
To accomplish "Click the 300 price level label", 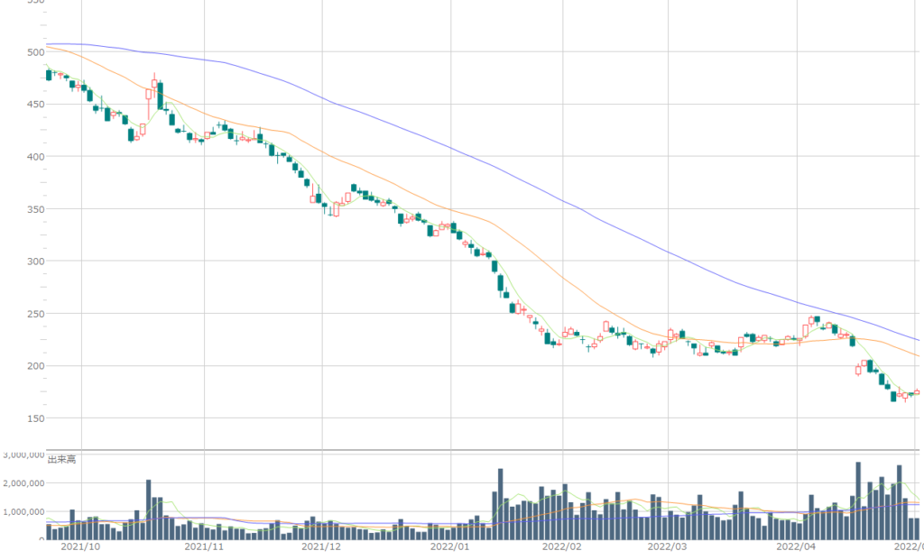I will [x=35, y=261].
